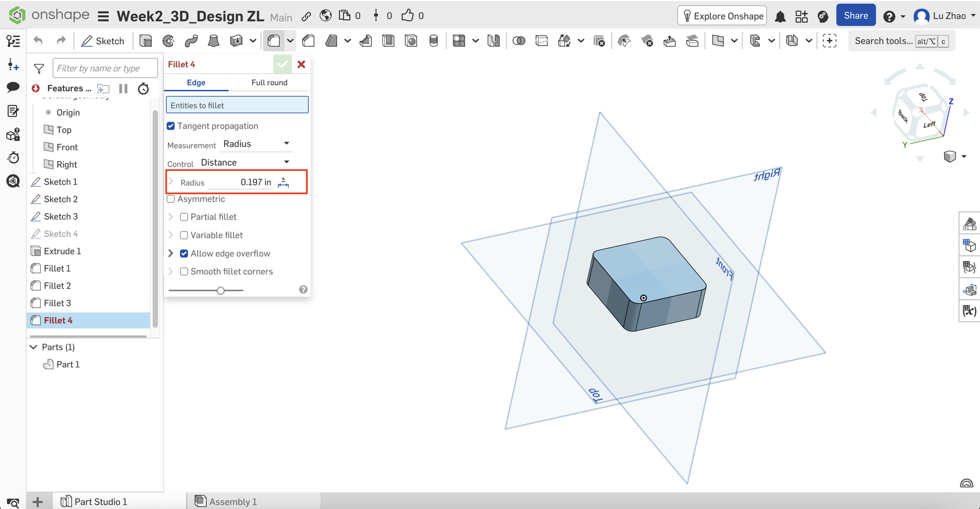Select the Boolean tool icon

[x=518, y=41]
